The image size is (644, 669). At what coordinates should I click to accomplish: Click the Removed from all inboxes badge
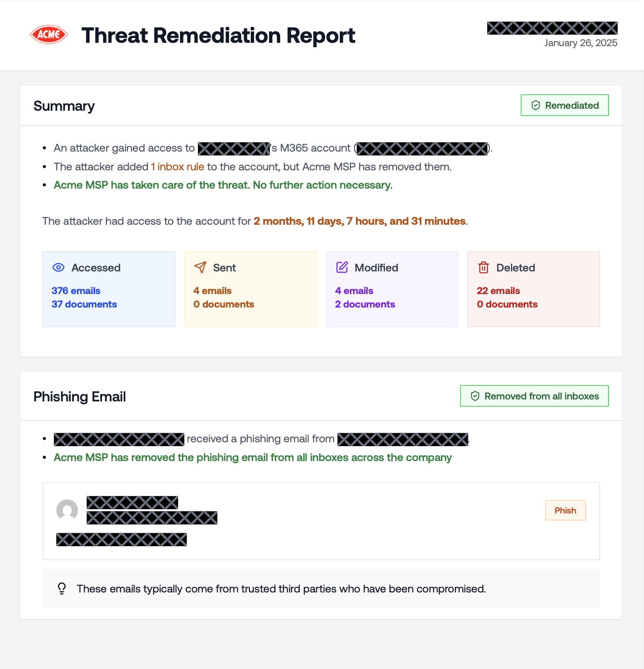tap(534, 396)
